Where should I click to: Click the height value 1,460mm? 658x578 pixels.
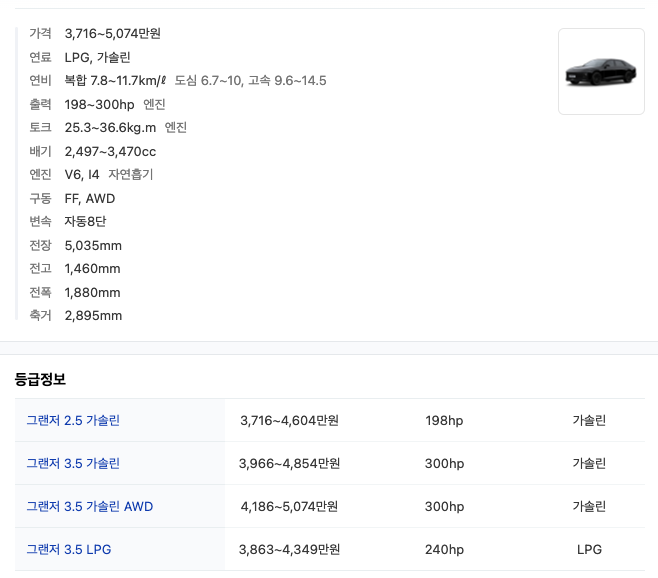click(x=92, y=269)
